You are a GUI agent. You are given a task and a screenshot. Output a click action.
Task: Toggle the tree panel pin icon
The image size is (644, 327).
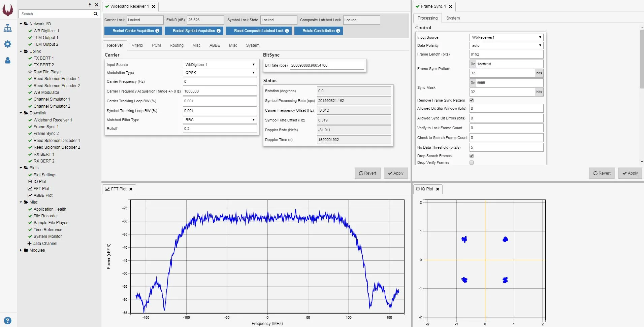click(90, 5)
